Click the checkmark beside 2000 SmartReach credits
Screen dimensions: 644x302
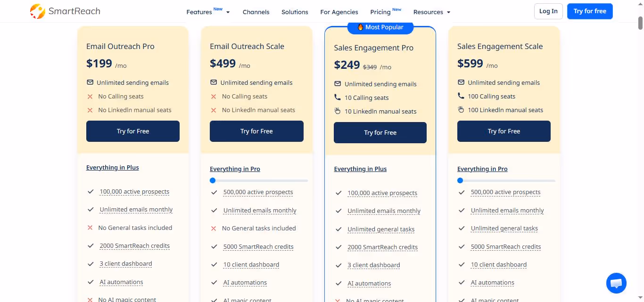coord(90,245)
